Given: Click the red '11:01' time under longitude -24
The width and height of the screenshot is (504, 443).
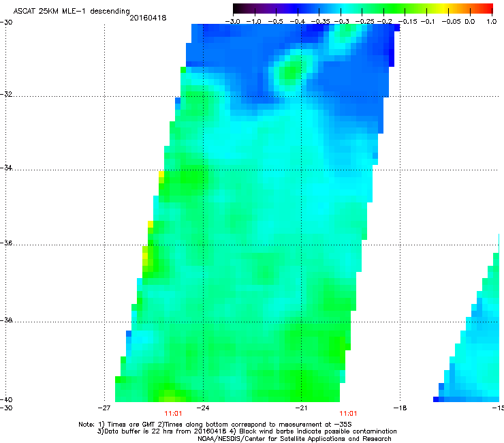Looking at the screenshot, I should (x=173, y=414).
